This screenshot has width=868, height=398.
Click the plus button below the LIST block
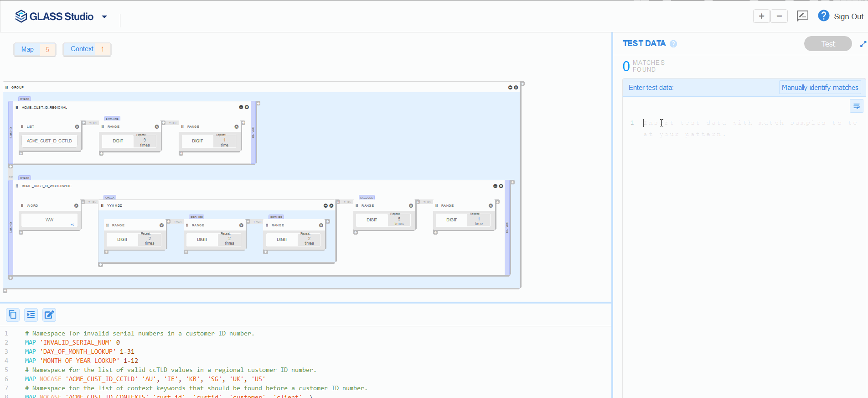21,153
